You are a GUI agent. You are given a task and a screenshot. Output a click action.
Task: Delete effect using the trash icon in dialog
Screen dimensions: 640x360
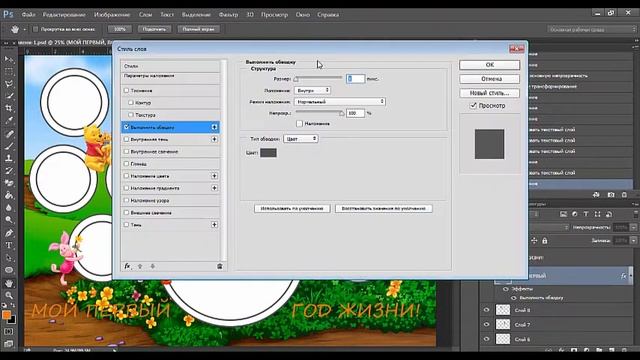click(220, 266)
